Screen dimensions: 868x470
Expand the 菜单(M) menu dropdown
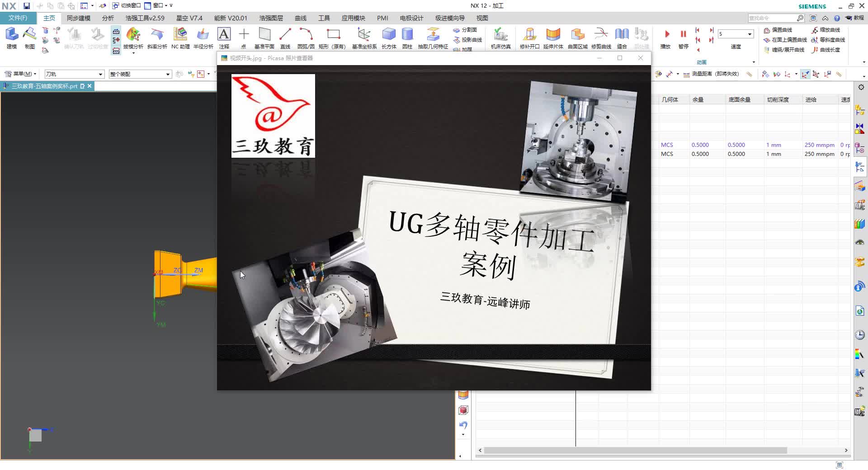tap(20, 74)
